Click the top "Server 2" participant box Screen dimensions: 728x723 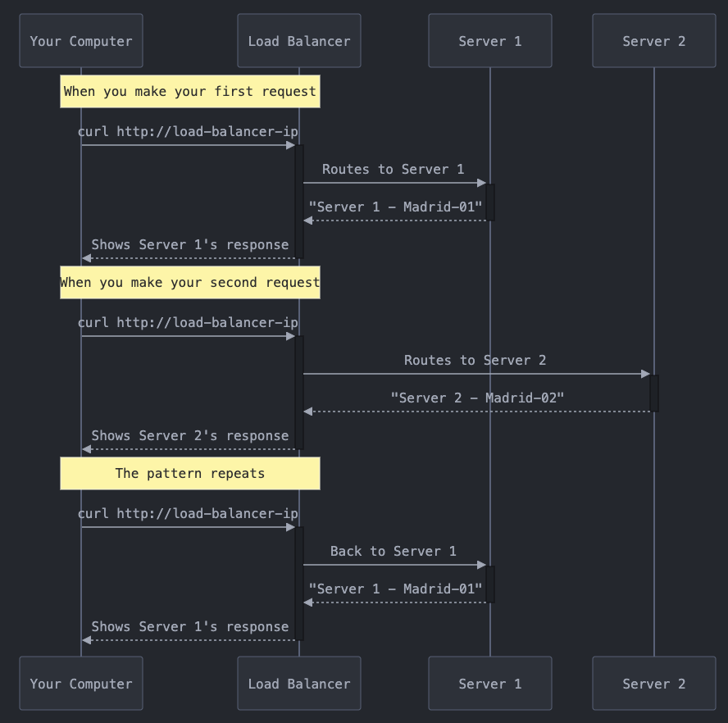[653, 41]
